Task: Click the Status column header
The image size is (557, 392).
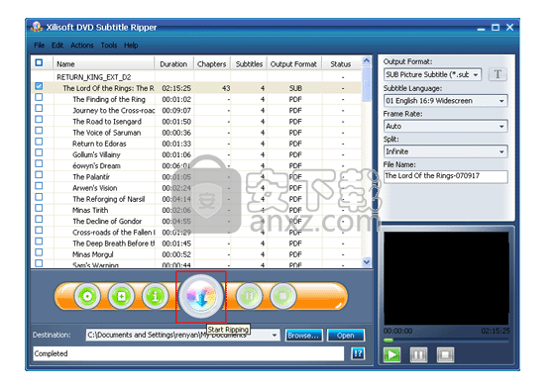Action: [341, 64]
